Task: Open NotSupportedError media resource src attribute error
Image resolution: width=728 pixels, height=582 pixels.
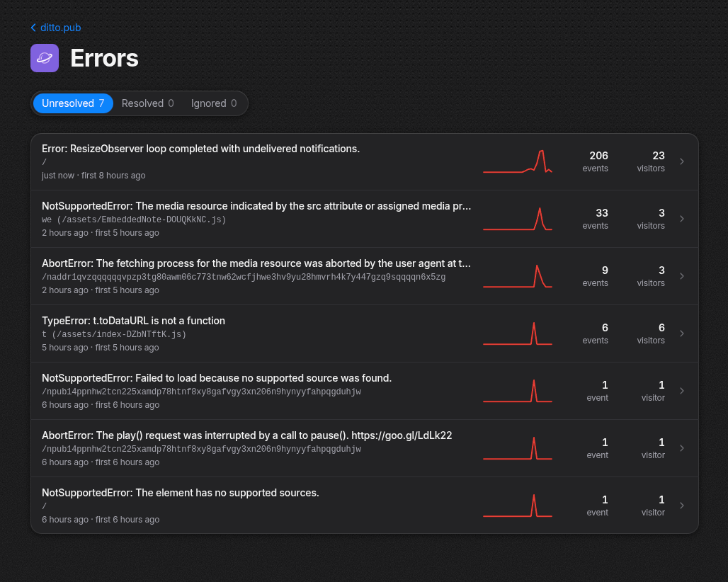Action: click(256, 206)
